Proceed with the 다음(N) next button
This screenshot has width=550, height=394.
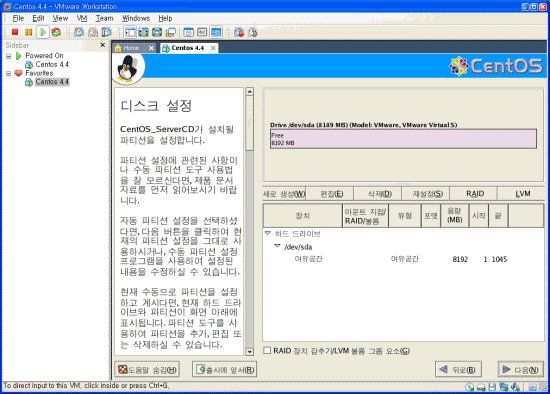click(521, 369)
